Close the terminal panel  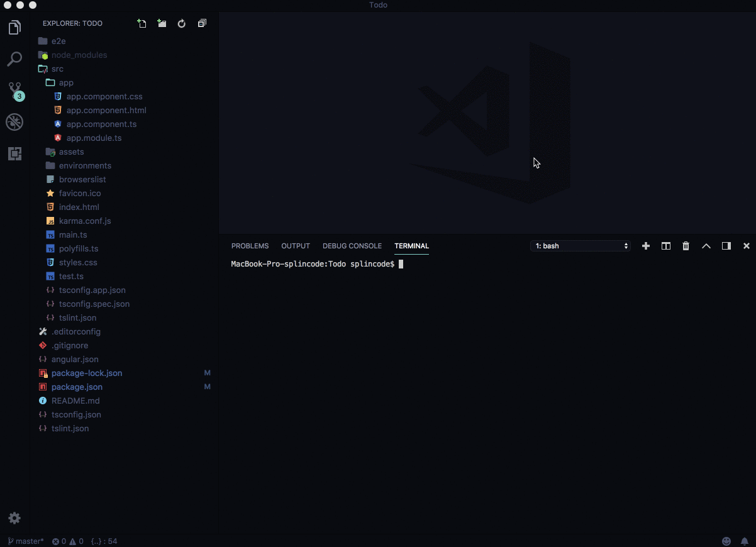[747, 246]
